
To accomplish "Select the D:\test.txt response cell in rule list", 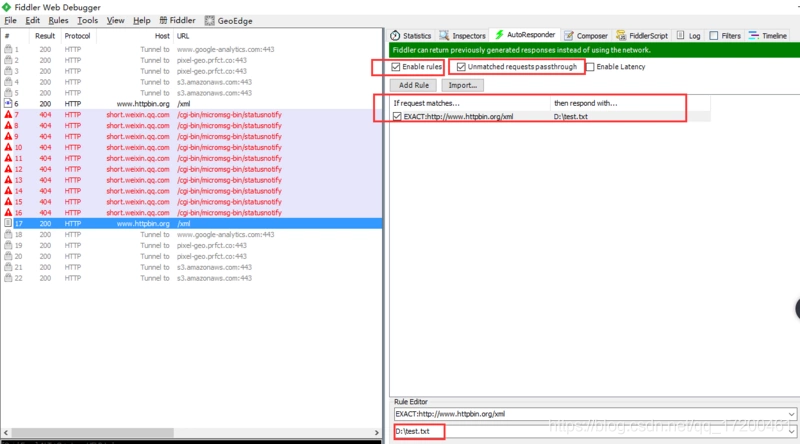I will (x=570, y=116).
